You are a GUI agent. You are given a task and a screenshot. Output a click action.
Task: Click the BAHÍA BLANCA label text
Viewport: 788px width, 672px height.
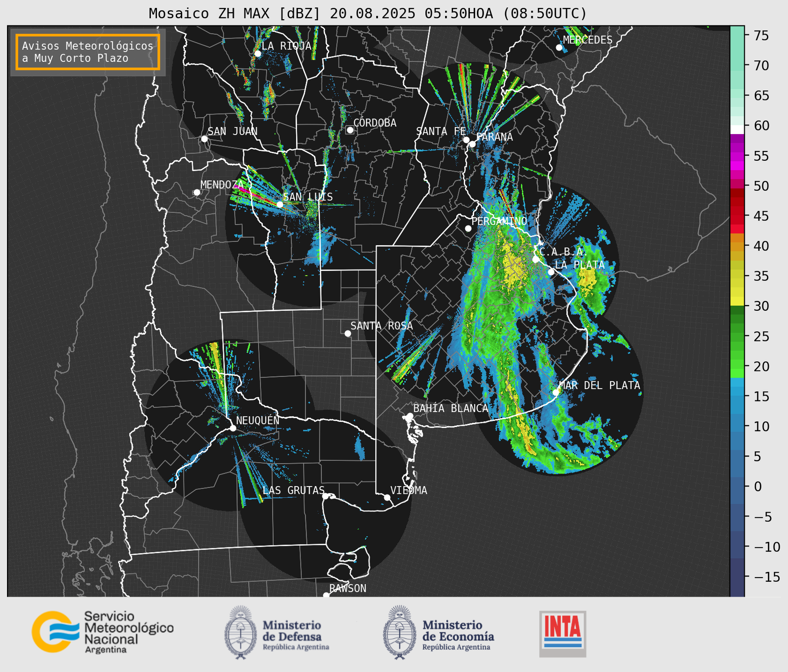point(451,408)
